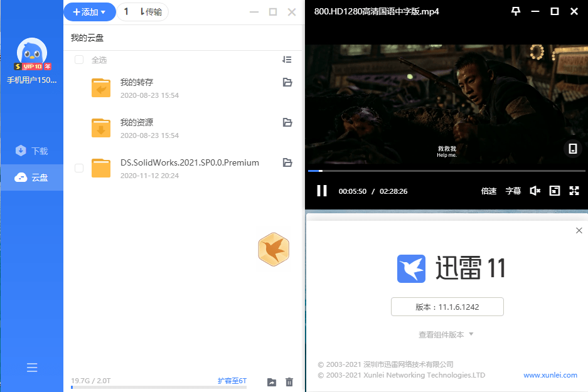Open the trash bin icon
Screen dimensions: 588x392
click(289, 382)
